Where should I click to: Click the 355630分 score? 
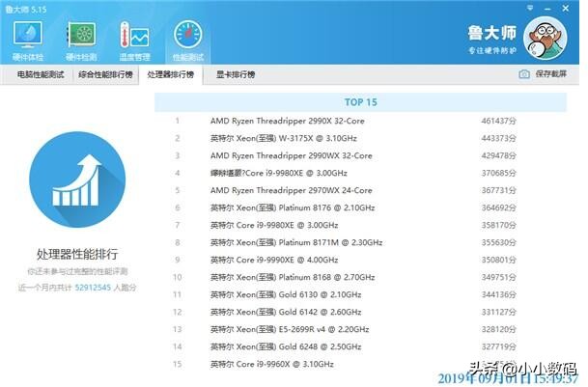[x=499, y=242]
